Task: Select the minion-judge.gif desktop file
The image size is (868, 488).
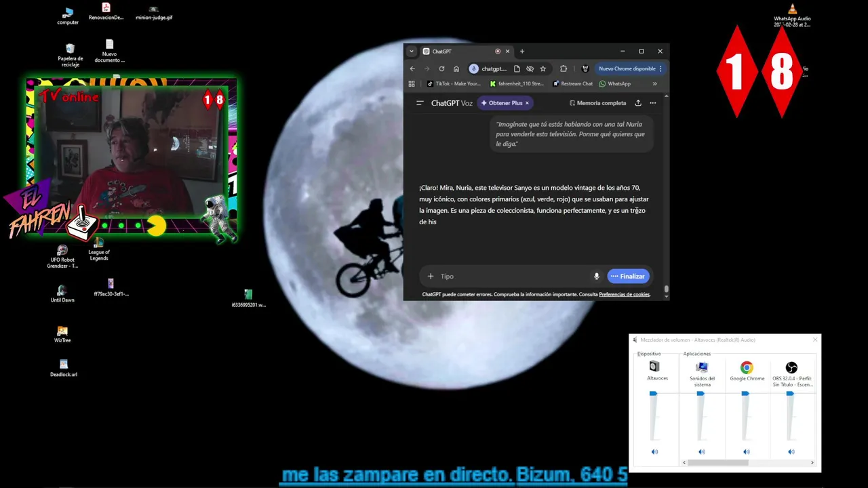Action: (x=154, y=14)
